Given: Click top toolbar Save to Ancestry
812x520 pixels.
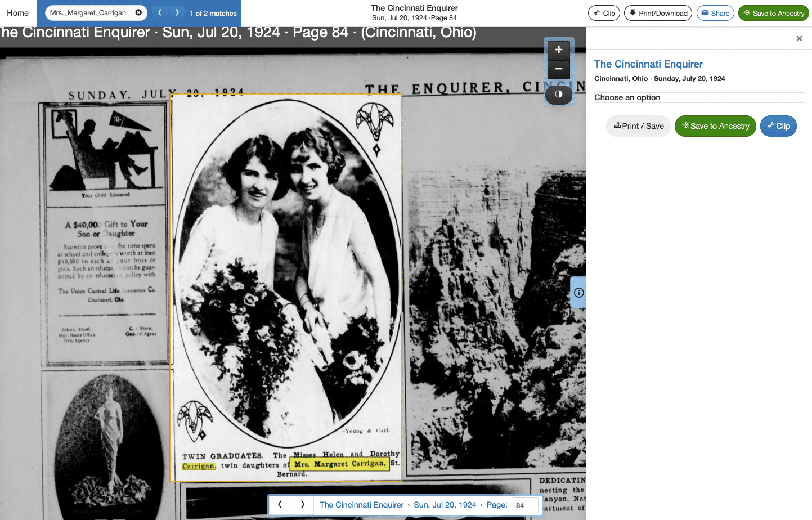Looking at the screenshot, I should pos(774,13).
